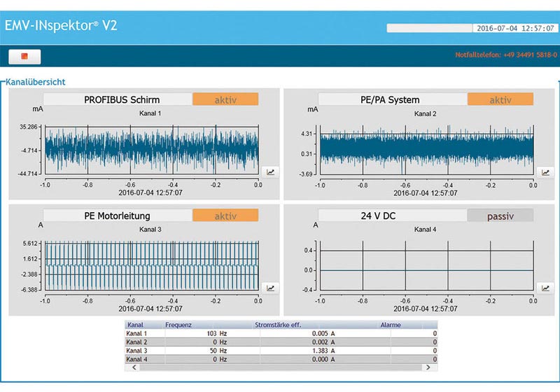
Task: Click the EMV-INspektor V2 title
Action: click(61, 26)
